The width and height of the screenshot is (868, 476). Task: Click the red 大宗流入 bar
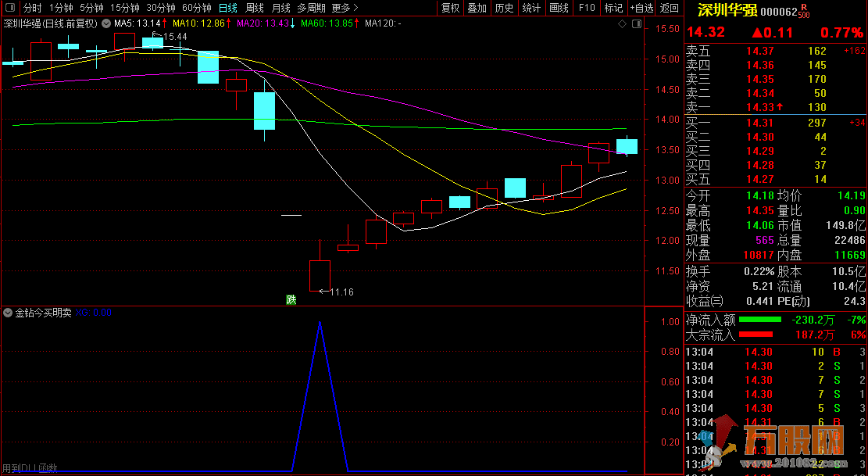point(755,335)
